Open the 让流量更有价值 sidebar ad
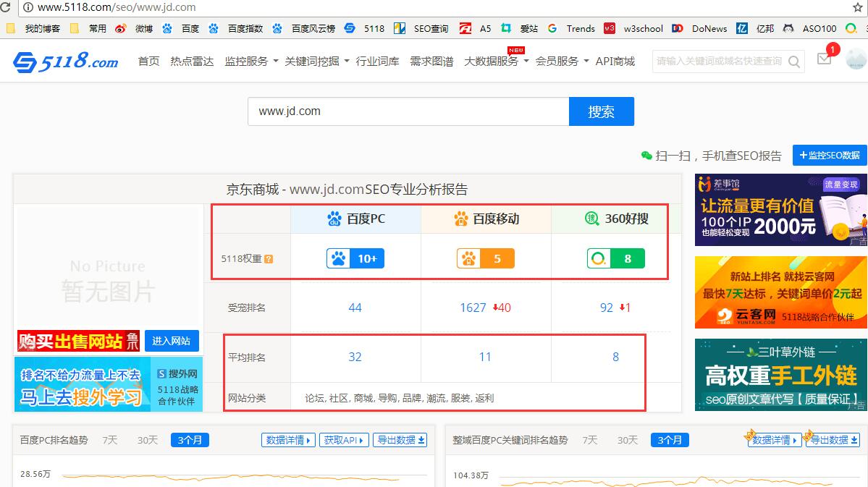 point(781,210)
